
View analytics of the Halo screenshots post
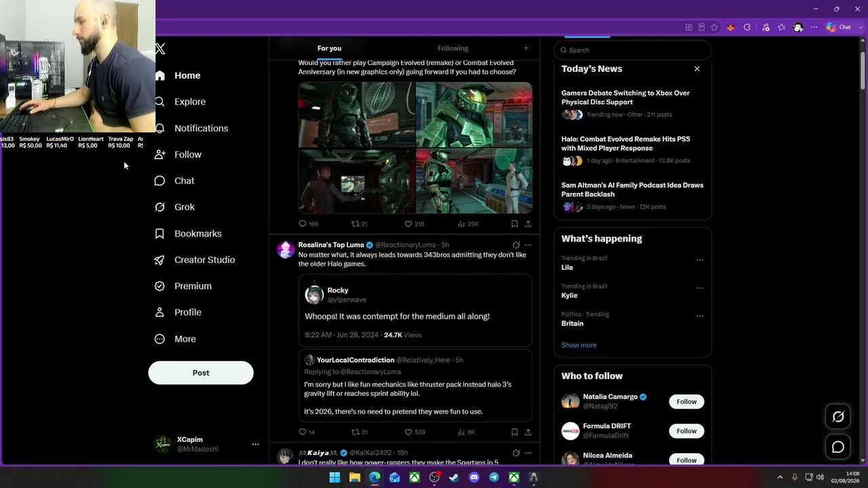click(468, 224)
